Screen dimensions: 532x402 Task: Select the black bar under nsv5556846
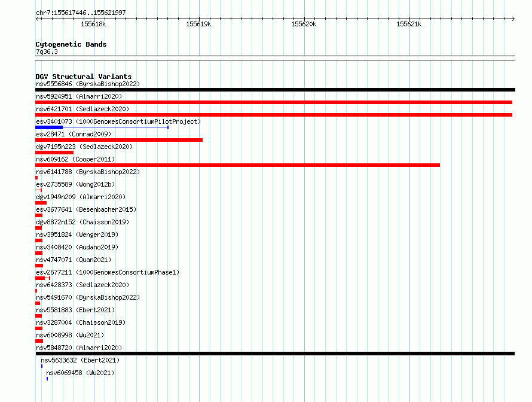click(275, 90)
